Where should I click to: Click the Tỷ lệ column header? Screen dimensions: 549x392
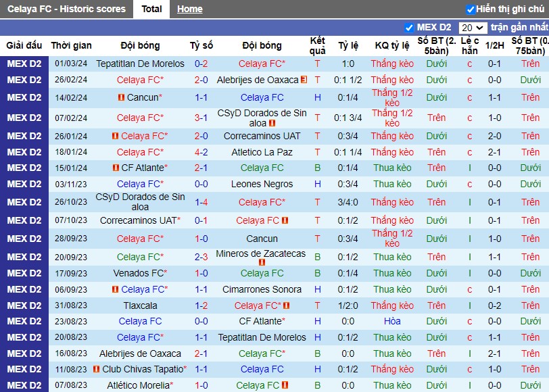click(x=348, y=45)
